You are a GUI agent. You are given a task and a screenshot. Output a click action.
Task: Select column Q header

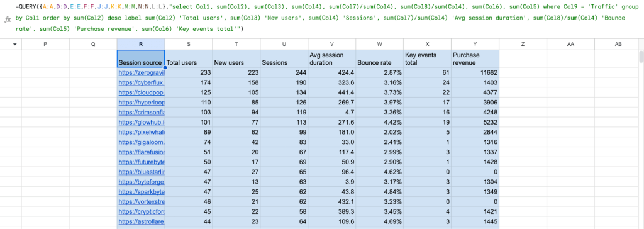pos(93,45)
